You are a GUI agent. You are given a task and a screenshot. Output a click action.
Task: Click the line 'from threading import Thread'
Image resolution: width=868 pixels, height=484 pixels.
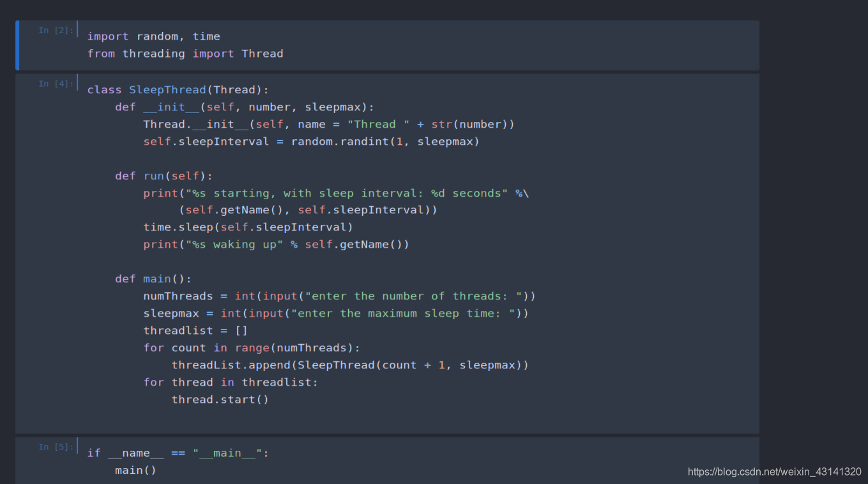coord(185,54)
